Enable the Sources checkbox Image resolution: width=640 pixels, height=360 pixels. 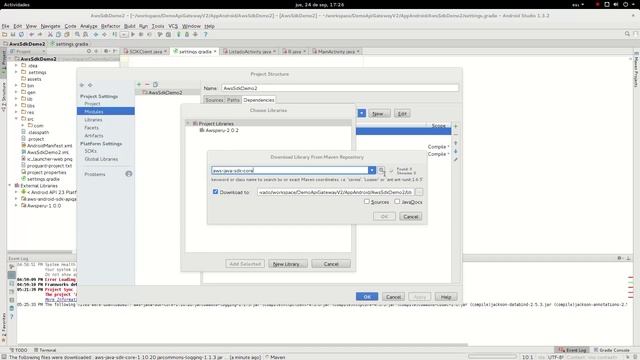pyautogui.click(x=367, y=202)
